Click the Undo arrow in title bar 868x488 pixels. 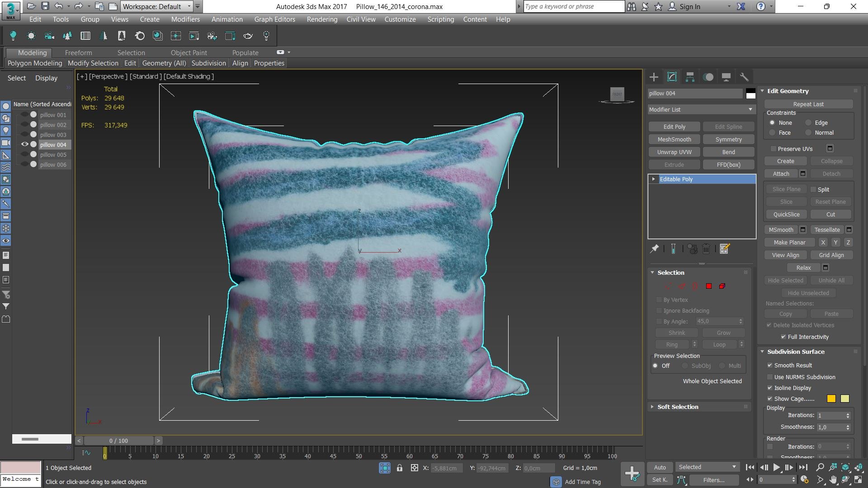59,6
